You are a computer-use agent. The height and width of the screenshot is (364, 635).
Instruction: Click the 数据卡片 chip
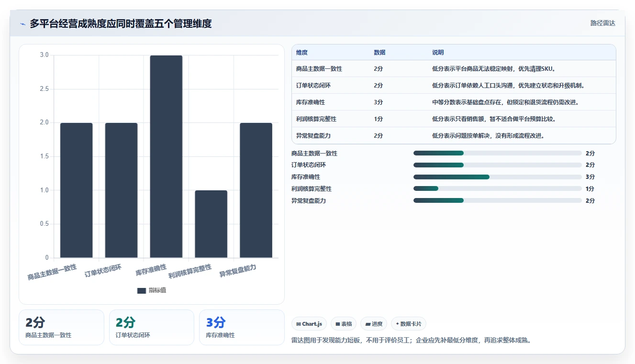tap(409, 324)
